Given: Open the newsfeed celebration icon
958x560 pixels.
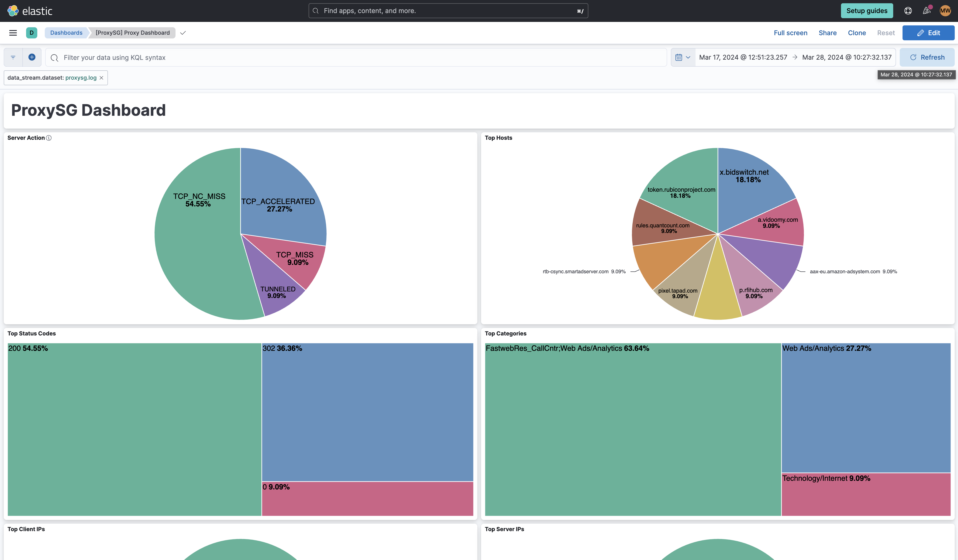Looking at the screenshot, I should point(927,11).
